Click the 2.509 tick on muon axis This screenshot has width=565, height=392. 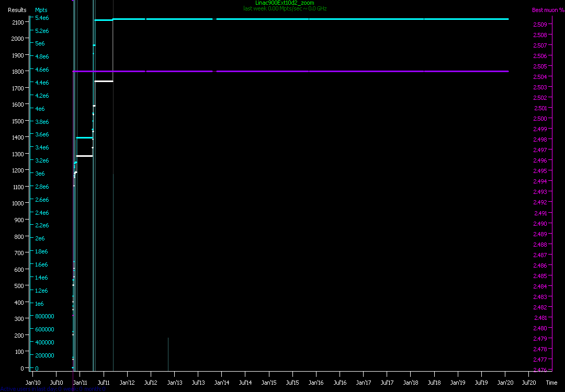coord(540,25)
